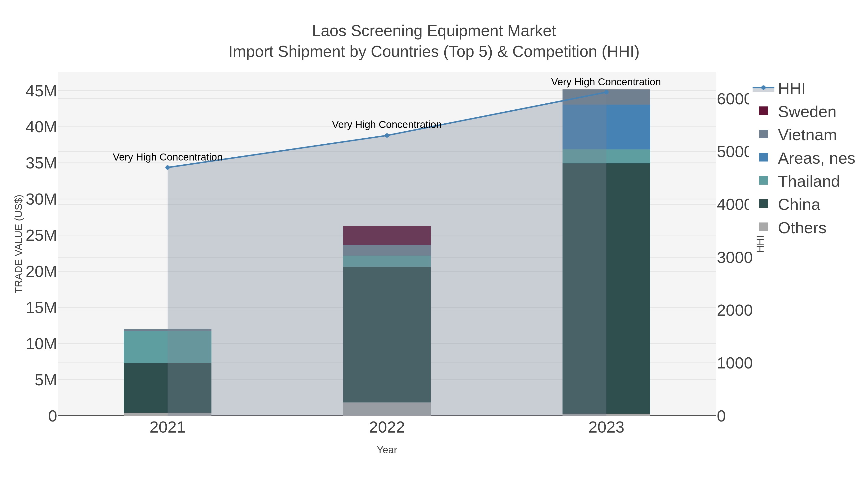Click the 15M tick on trade axis
This screenshot has height=488, width=868.
click(41, 308)
